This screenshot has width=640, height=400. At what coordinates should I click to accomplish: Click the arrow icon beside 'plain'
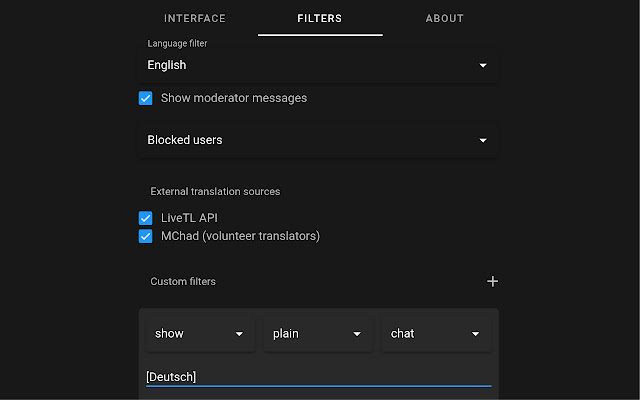[357, 334]
